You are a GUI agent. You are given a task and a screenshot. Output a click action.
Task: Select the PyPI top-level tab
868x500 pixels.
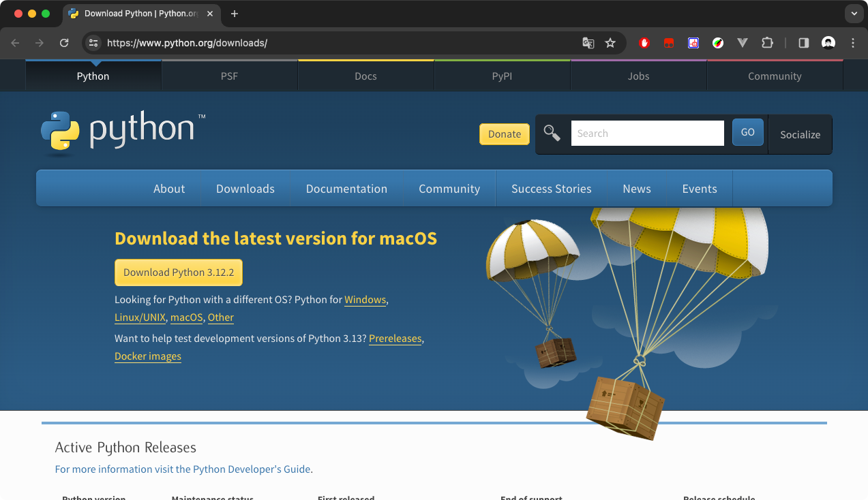pyautogui.click(x=502, y=76)
